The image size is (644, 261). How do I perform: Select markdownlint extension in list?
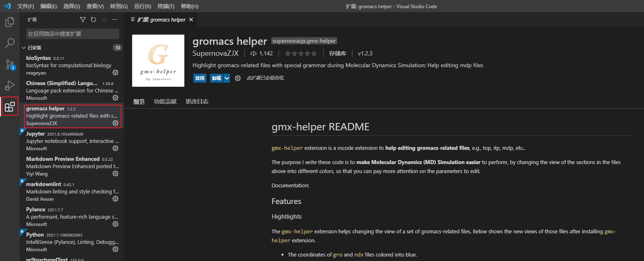coord(71,192)
